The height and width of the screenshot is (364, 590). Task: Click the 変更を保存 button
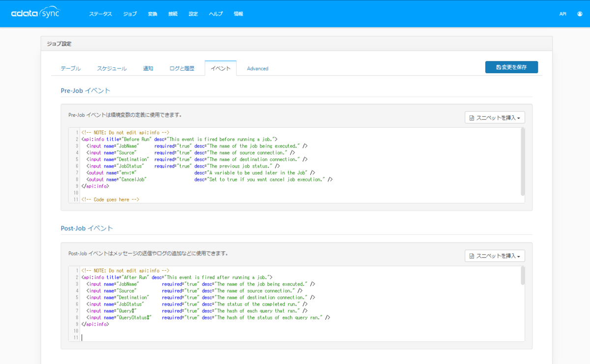(511, 67)
